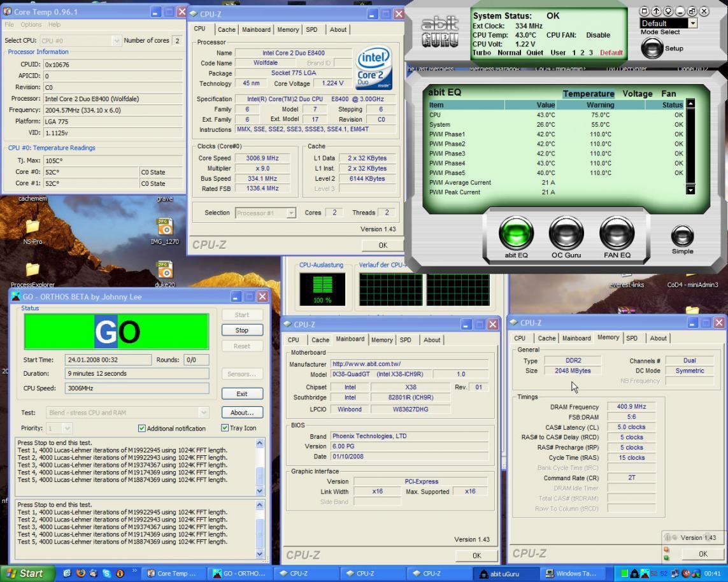Open the Options menu in Core Temp
Viewport: 728px width, 582px height.
pyautogui.click(x=31, y=25)
